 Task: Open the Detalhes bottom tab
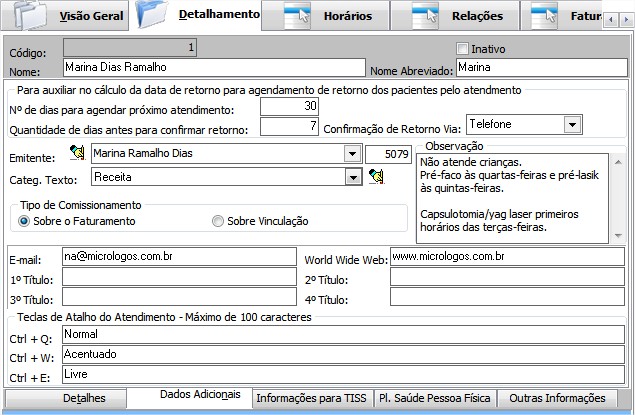point(84,398)
